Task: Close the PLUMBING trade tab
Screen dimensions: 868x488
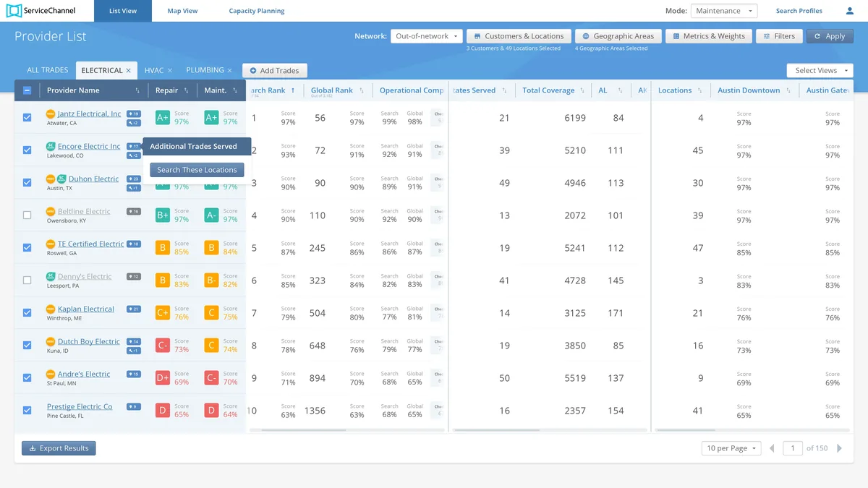Action: (230, 71)
